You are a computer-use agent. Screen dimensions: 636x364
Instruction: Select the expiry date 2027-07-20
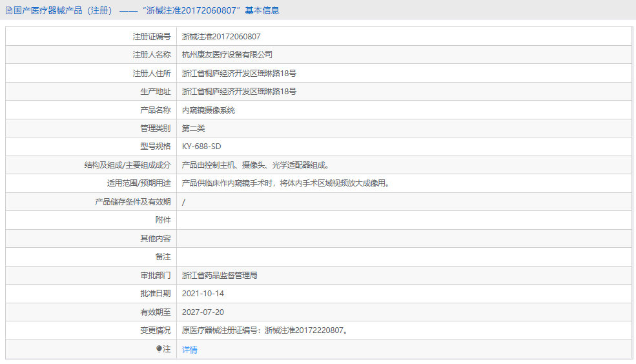(x=203, y=312)
